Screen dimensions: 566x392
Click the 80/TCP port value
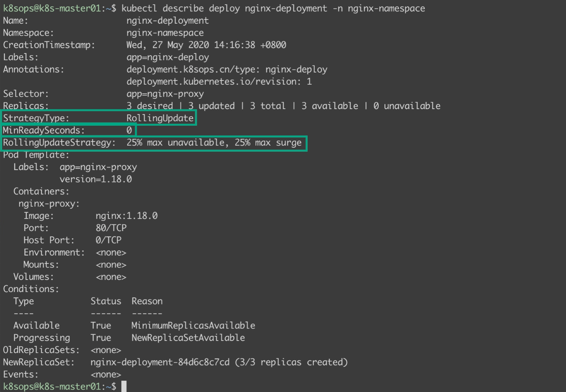[111, 228]
